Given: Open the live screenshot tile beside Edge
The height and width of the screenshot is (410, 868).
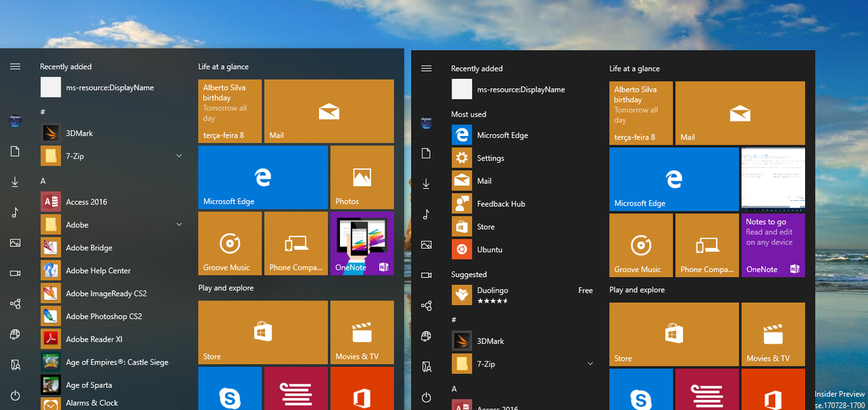Looking at the screenshot, I should pyautogui.click(x=773, y=179).
